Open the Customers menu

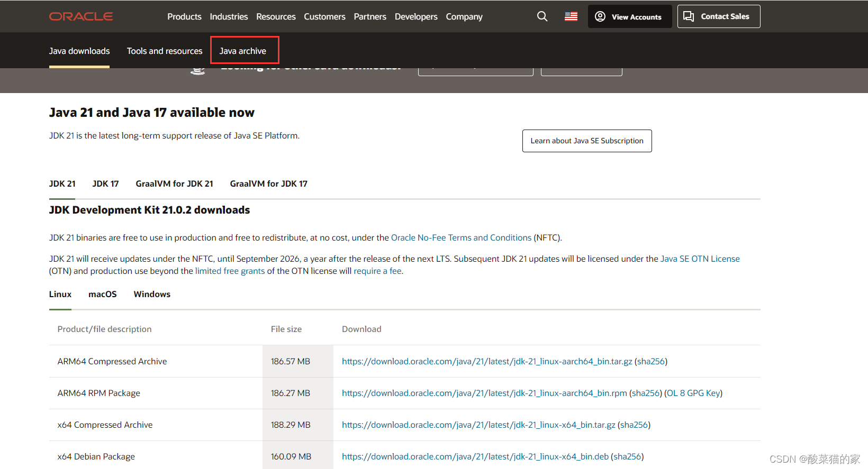point(324,16)
